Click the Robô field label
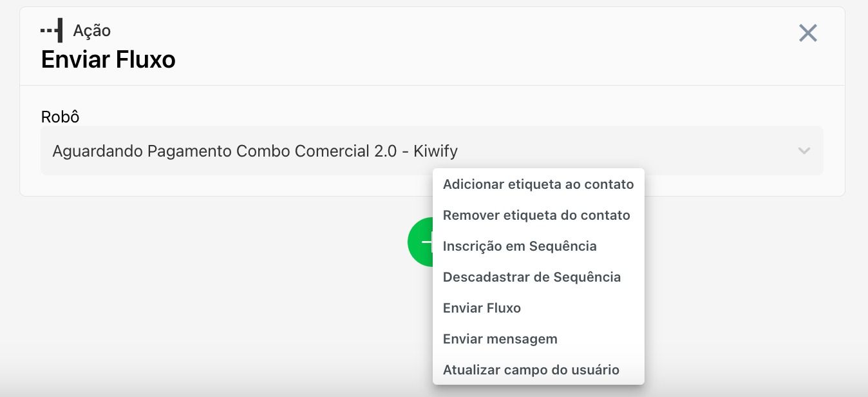 coord(60,117)
